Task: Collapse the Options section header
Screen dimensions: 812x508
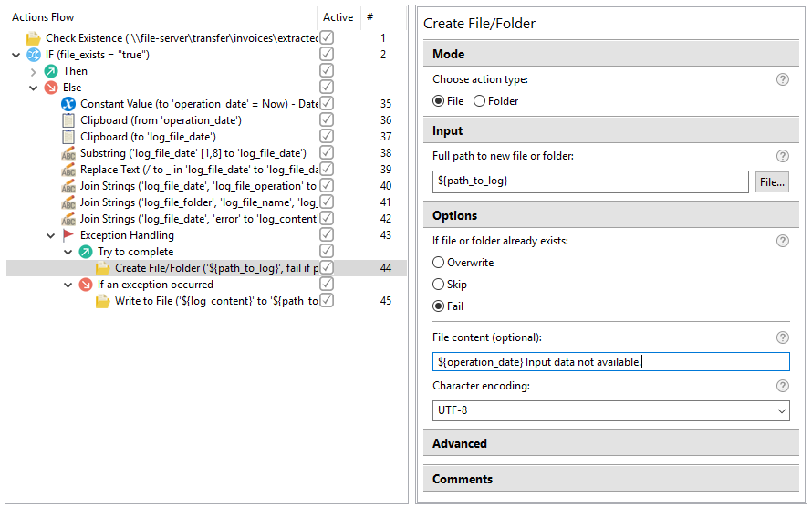Action: point(611,215)
